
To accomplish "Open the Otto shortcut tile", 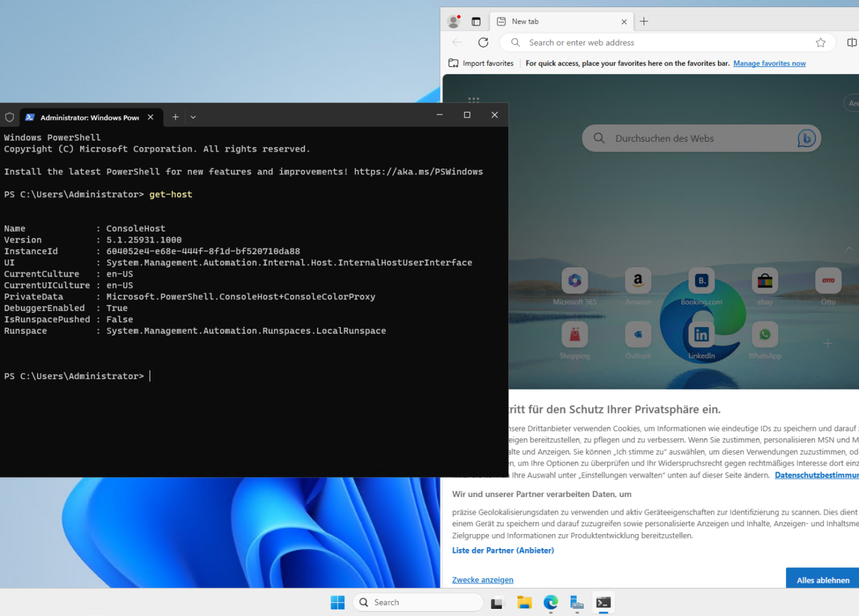I will [828, 280].
